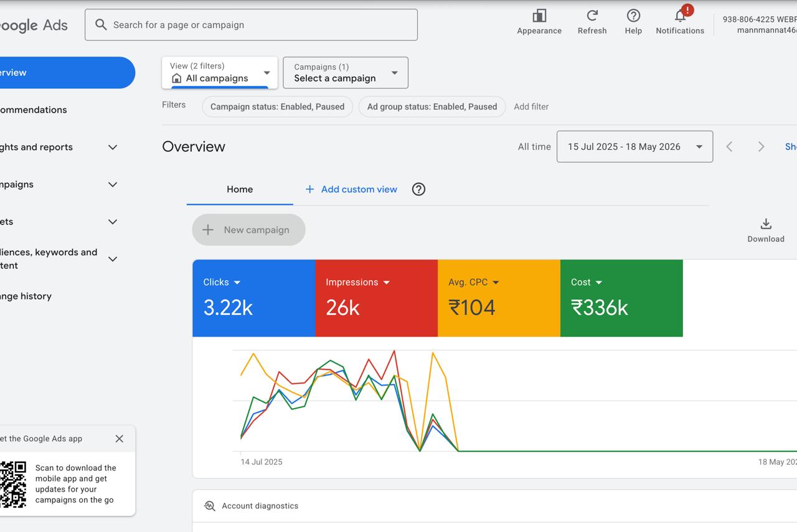The width and height of the screenshot is (797, 532).
Task: Click the Ad group status filter chip
Action: [x=432, y=106]
